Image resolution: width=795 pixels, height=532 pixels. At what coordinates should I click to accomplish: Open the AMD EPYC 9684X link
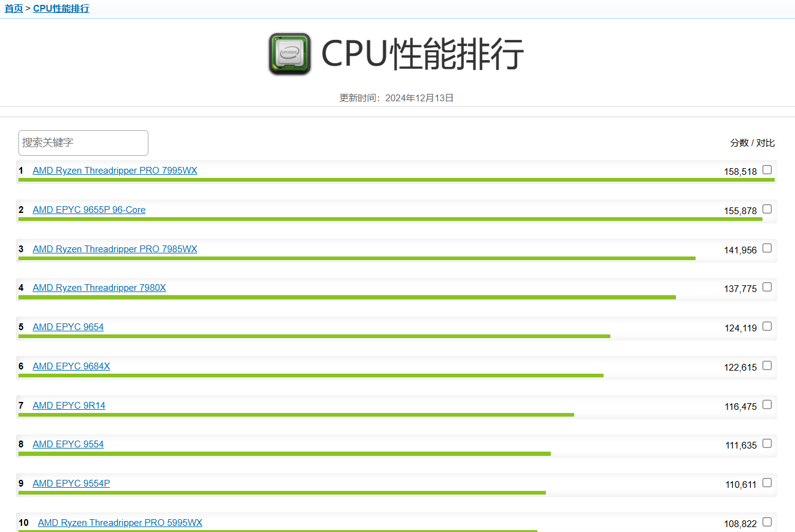coord(71,366)
